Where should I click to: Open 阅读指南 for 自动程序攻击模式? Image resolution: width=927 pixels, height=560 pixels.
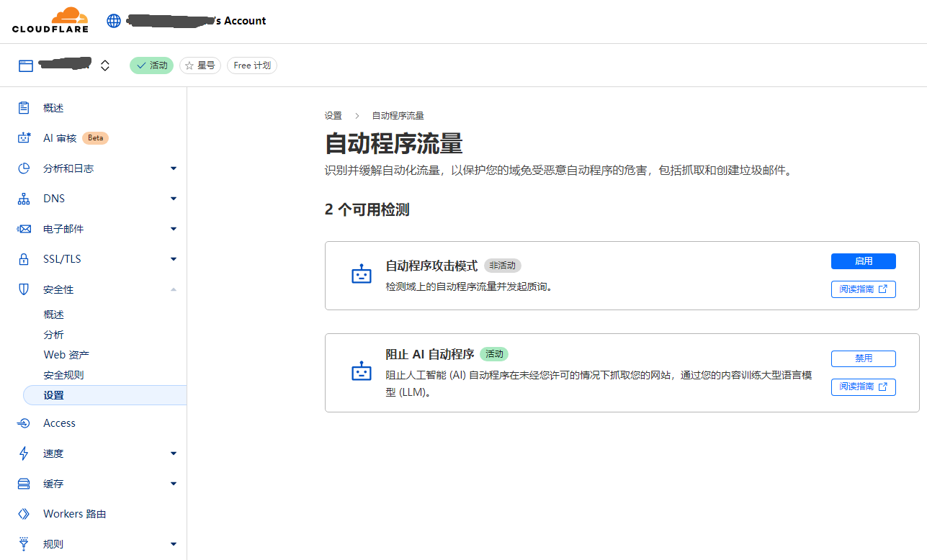tap(863, 289)
